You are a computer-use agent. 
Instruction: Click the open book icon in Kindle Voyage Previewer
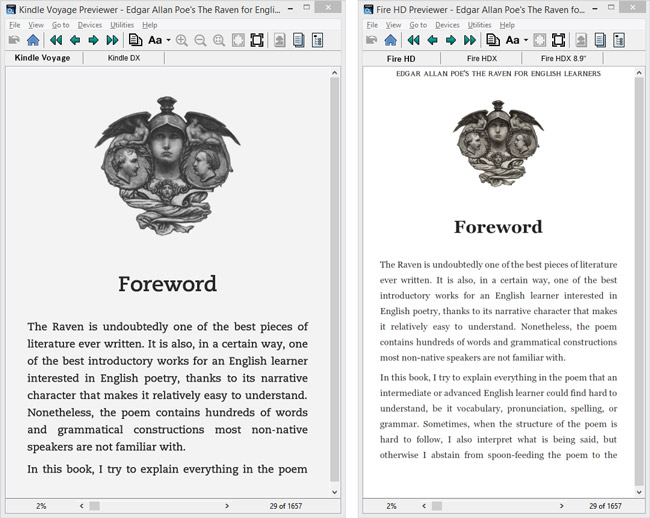(x=14, y=40)
